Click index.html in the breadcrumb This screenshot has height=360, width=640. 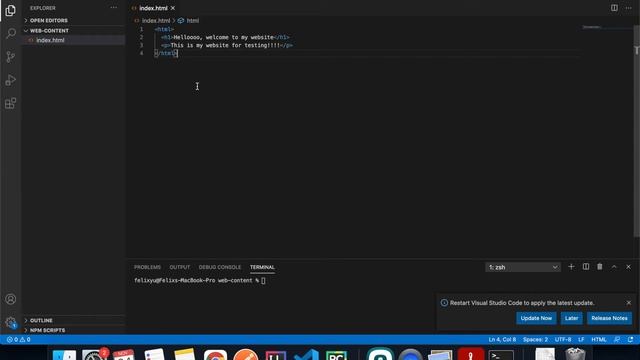point(156,20)
